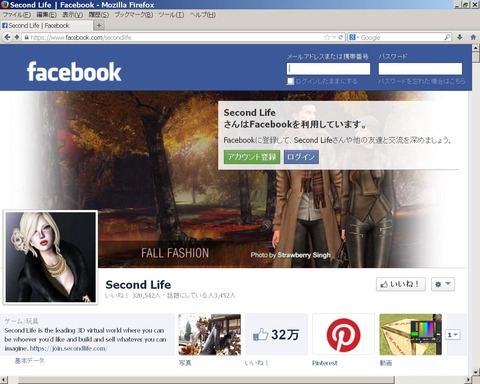Open the downloads arrow icon
This screenshot has width=480, height=384.
pos(460,37)
